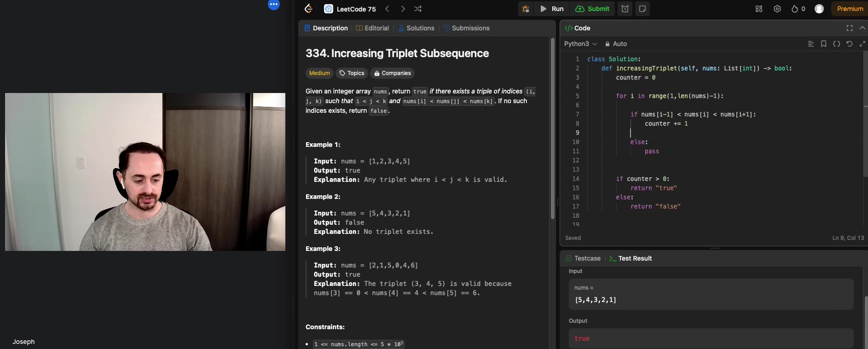868x349 pixels.
Task: Click the Premium button
Action: point(850,9)
